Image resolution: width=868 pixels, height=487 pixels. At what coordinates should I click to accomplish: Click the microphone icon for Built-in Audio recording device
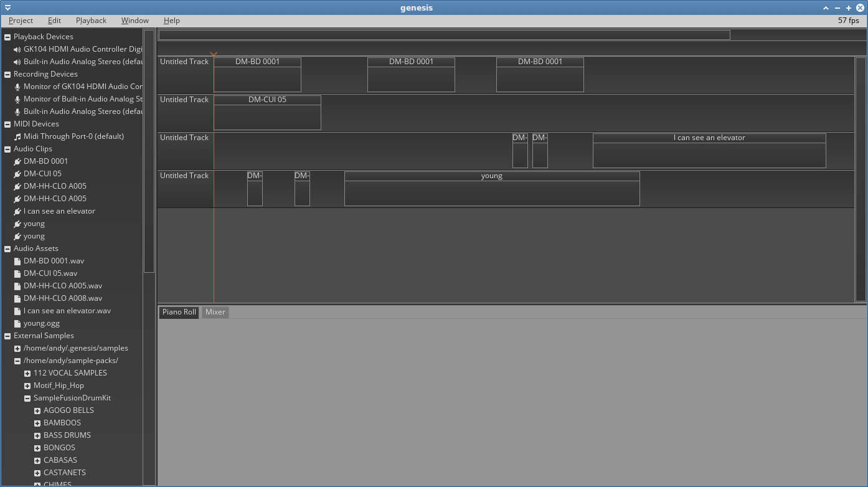17,111
